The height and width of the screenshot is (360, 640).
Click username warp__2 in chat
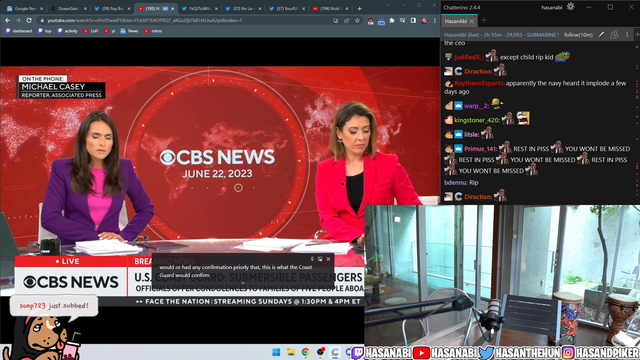(x=476, y=106)
